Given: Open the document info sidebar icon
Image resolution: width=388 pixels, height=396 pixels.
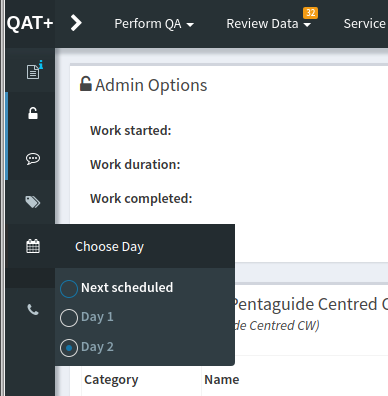Looking at the screenshot, I should (x=33, y=70).
